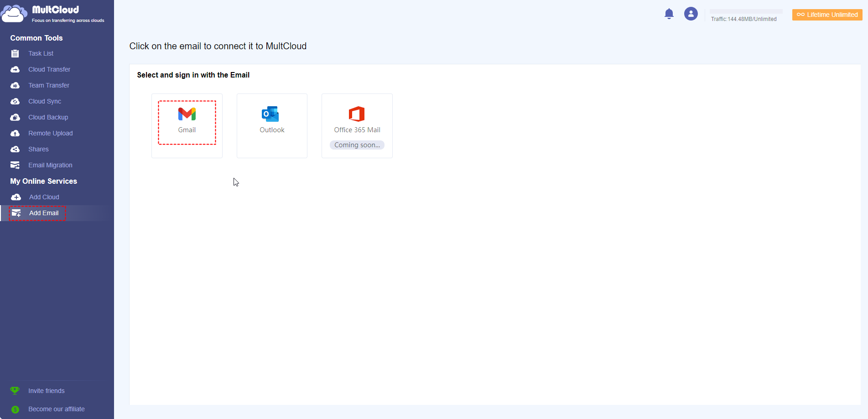Click the Task List clipboard icon

(x=15, y=54)
